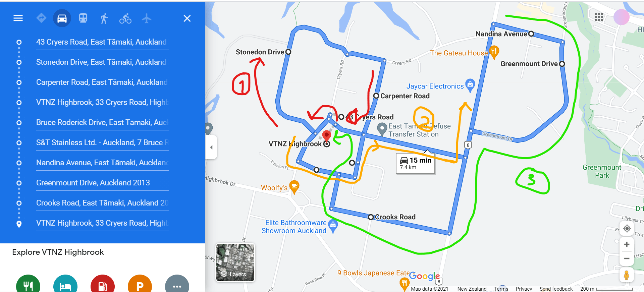The width and height of the screenshot is (644, 292).
Task: Activate the Street View pegman
Action: (627, 275)
